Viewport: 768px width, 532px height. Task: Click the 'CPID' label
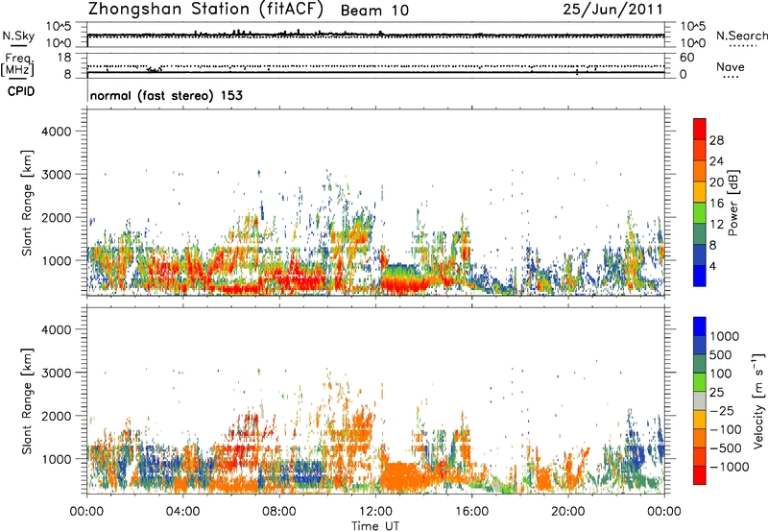click(x=21, y=91)
